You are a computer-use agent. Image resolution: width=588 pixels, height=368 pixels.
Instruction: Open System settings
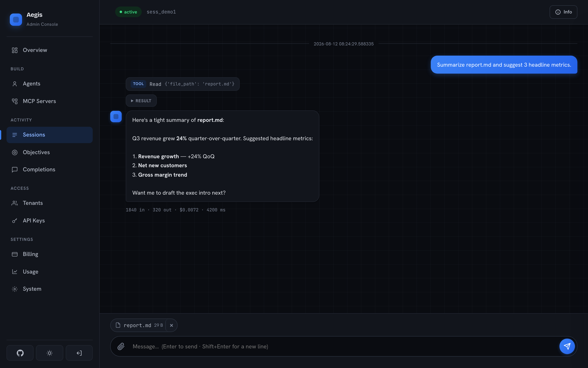click(50, 289)
